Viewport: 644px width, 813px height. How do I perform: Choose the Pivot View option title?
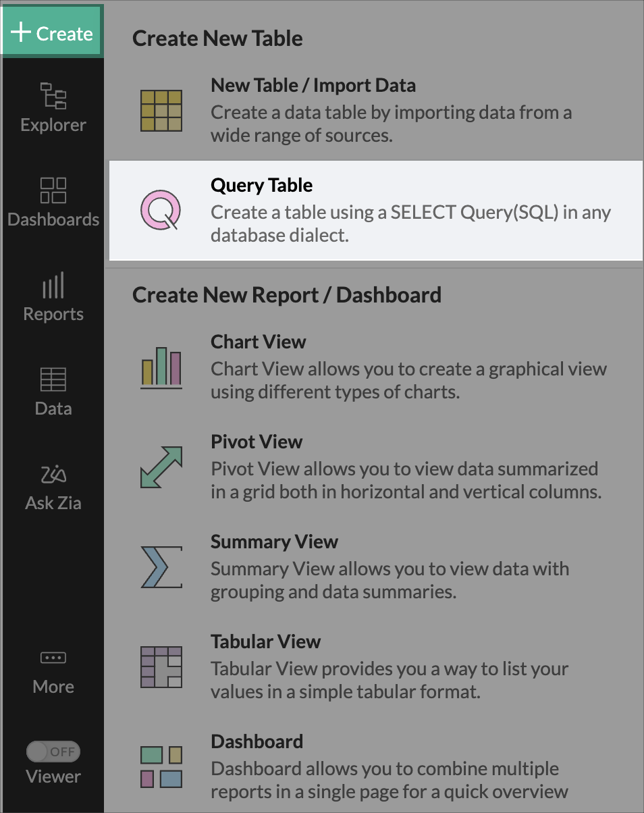click(x=257, y=442)
